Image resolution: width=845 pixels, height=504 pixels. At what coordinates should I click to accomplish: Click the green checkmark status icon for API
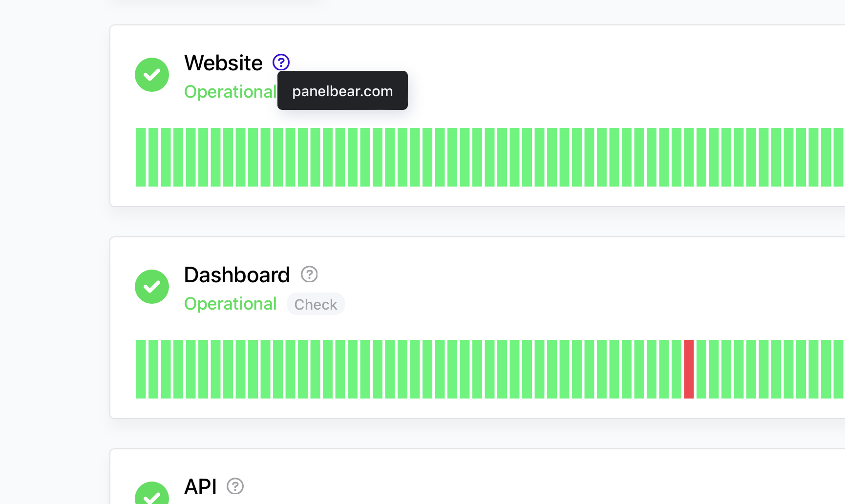(152, 493)
